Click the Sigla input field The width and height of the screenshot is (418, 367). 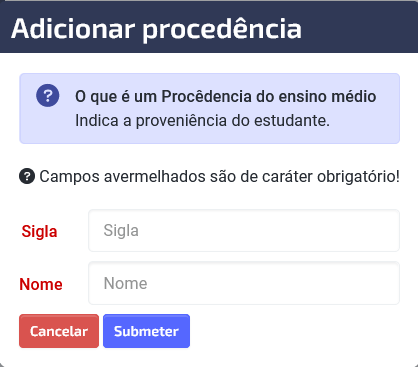(244, 230)
